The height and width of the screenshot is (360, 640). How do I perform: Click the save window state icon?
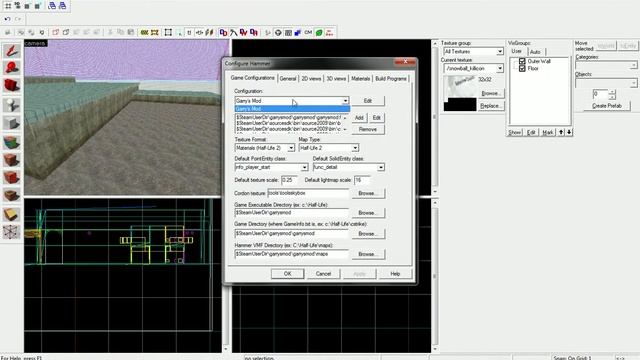coord(62,6)
